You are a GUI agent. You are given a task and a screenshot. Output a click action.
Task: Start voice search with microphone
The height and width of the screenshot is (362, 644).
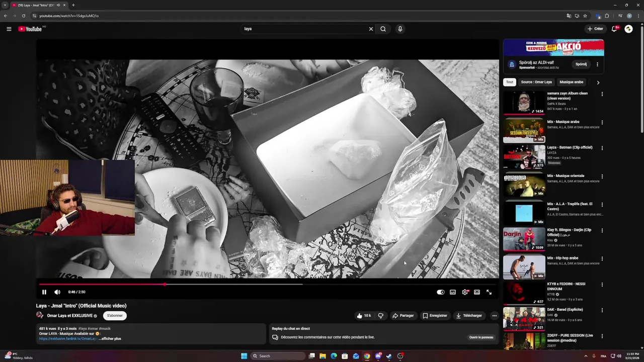click(400, 29)
